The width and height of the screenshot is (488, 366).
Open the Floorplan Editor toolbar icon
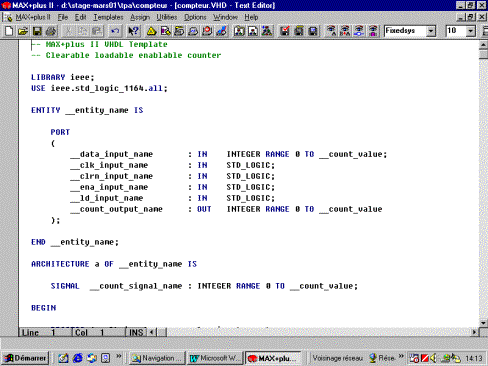click(x=166, y=31)
